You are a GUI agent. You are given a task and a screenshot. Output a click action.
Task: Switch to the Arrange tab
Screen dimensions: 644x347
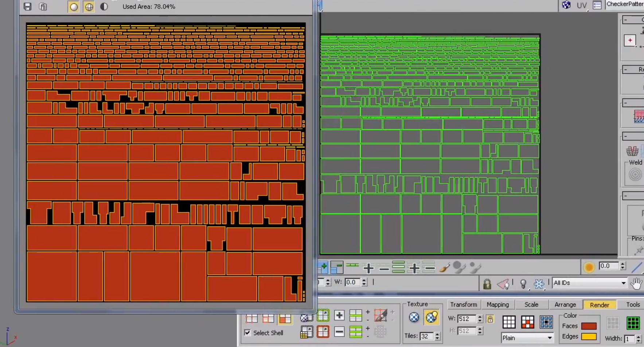pos(565,305)
